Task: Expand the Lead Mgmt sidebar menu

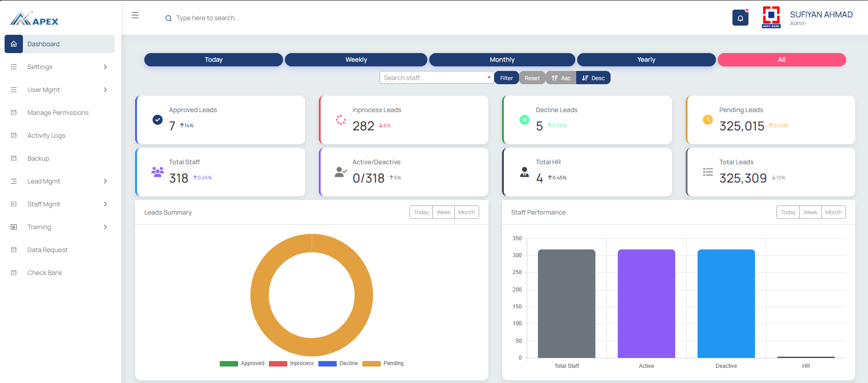Action: coord(60,181)
